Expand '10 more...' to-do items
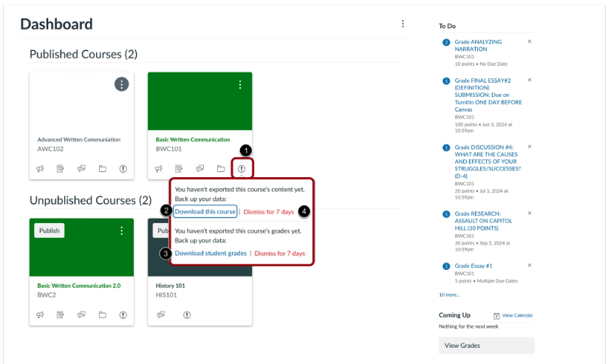 (x=449, y=295)
